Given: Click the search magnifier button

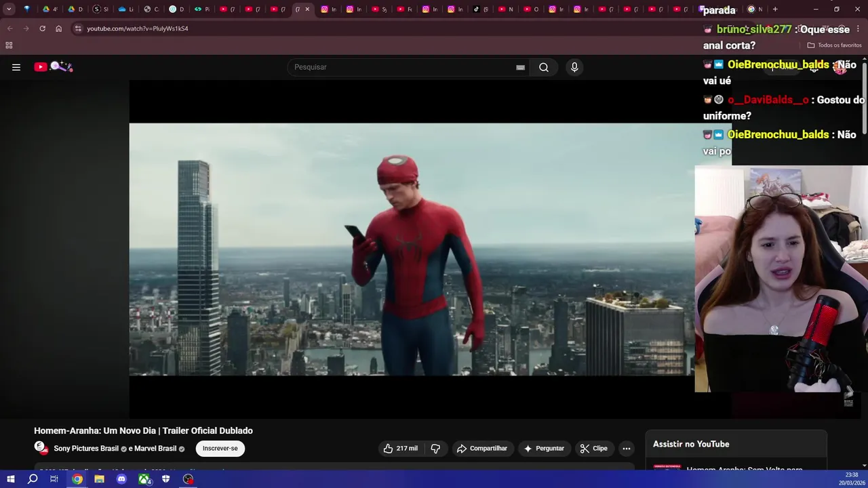Looking at the screenshot, I should tap(543, 67).
